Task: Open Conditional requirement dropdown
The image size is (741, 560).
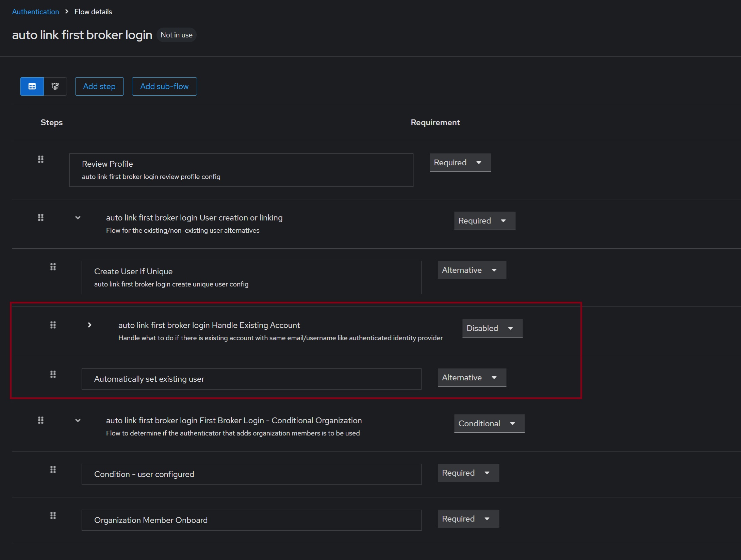Action: (x=489, y=424)
